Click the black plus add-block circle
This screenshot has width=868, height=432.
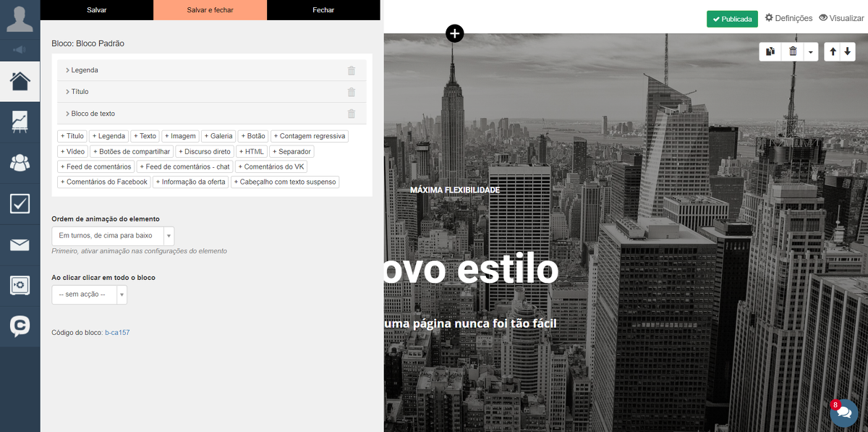(454, 33)
